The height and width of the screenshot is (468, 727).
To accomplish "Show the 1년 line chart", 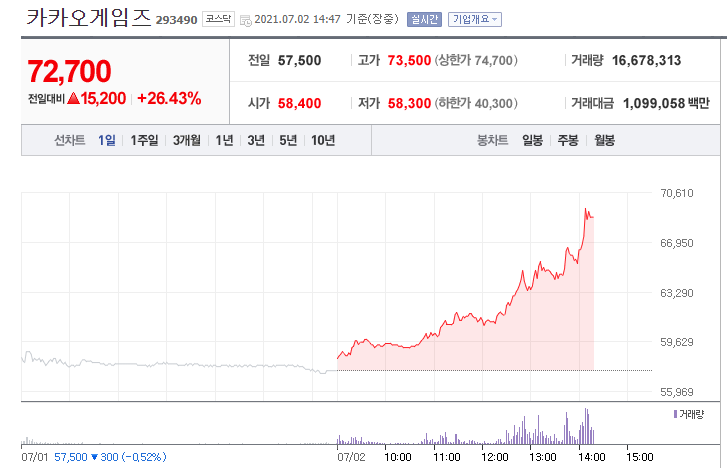I will [224, 140].
